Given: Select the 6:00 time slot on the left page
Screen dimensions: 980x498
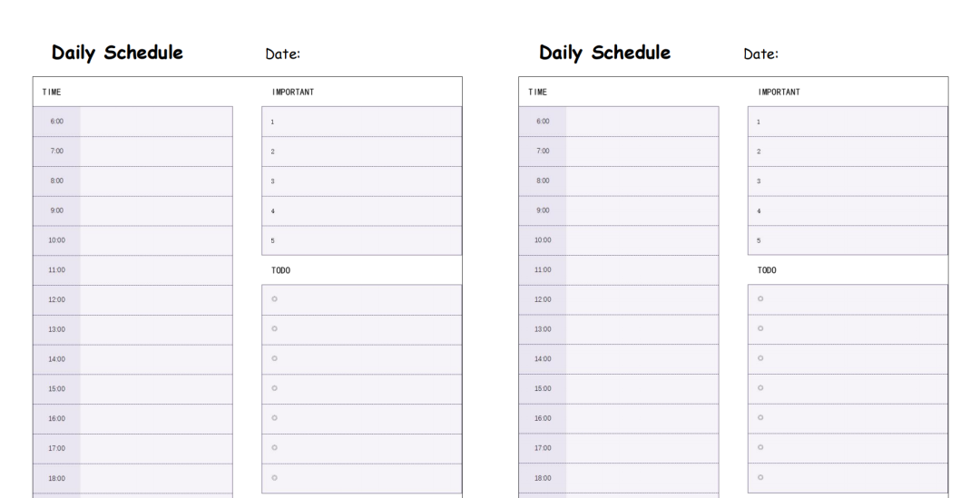Looking at the screenshot, I should pos(155,122).
